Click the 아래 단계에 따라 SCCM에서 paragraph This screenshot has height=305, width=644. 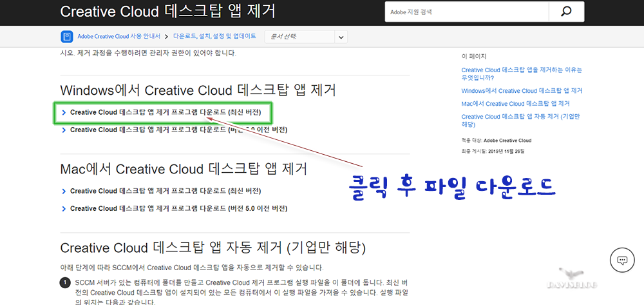tap(192, 268)
